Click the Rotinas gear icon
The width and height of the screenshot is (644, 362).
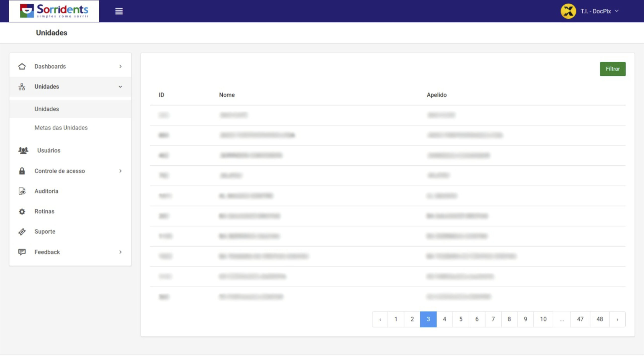[22, 211]
